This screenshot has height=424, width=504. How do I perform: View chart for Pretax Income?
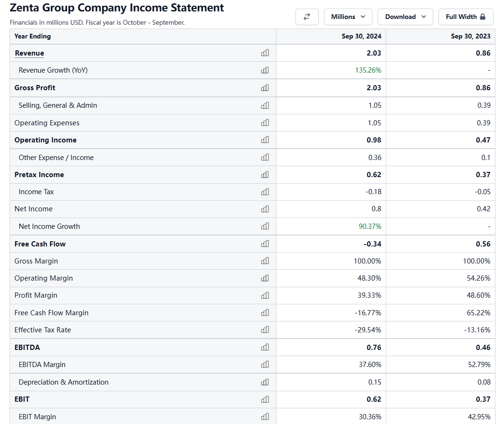[x=265, y=175]
